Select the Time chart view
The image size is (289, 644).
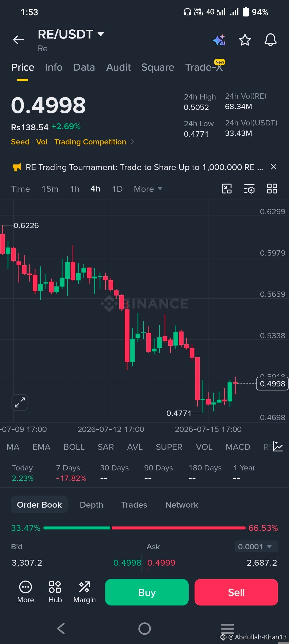tap(20, 189)
